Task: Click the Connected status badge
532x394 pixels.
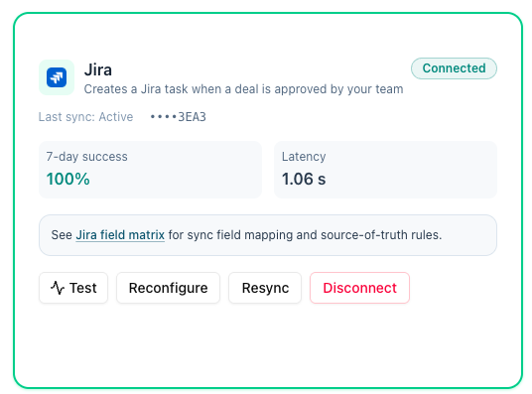Action: [454, 68]
